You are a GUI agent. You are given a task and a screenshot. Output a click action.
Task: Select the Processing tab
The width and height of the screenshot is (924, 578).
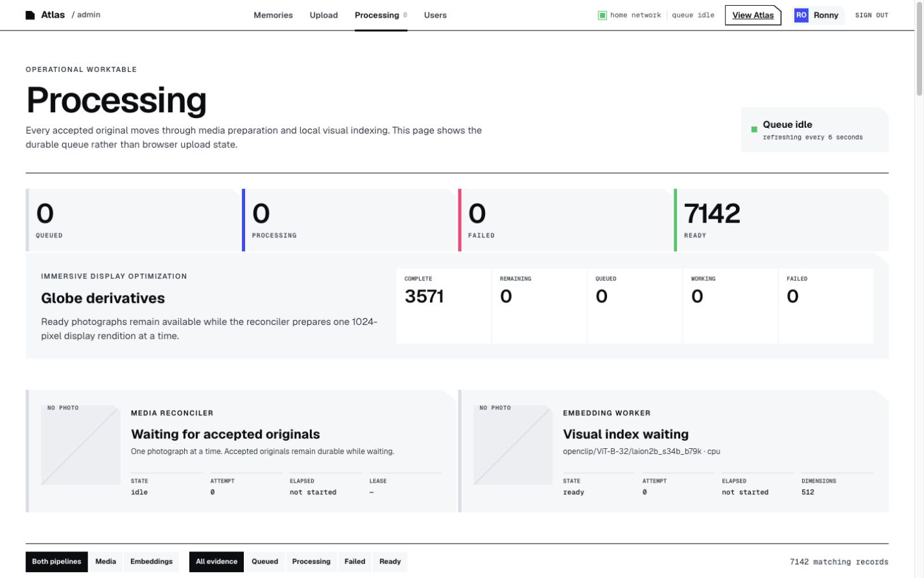[x=381, y=15]
